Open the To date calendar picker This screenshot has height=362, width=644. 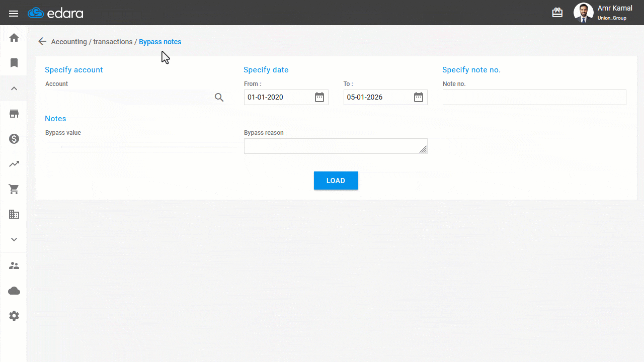point(419,98)
